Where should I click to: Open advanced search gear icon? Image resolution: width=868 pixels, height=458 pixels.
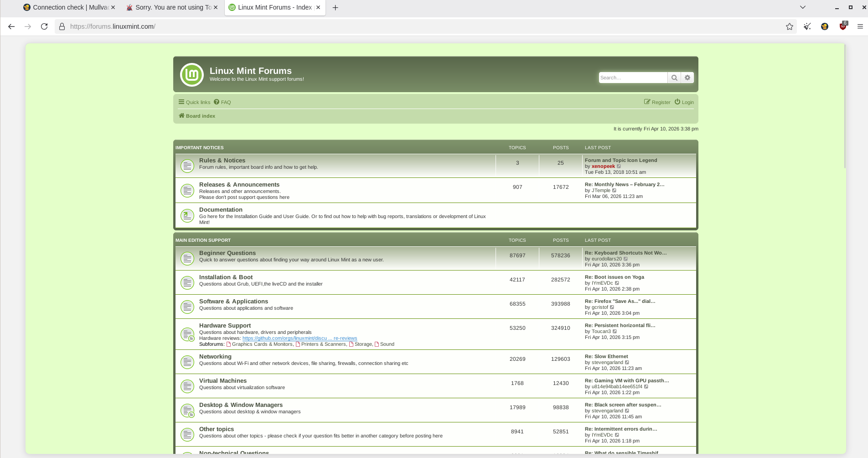click(x=687, y=78)
